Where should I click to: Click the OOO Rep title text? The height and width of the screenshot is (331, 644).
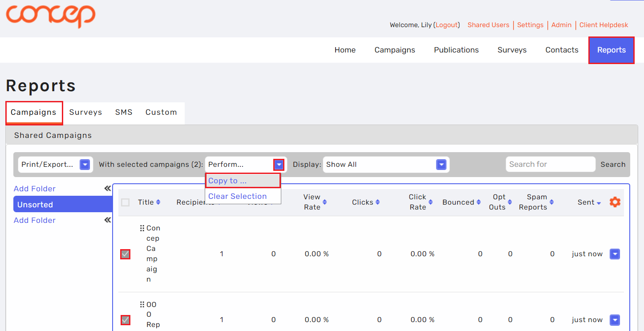tap(153, 315)
